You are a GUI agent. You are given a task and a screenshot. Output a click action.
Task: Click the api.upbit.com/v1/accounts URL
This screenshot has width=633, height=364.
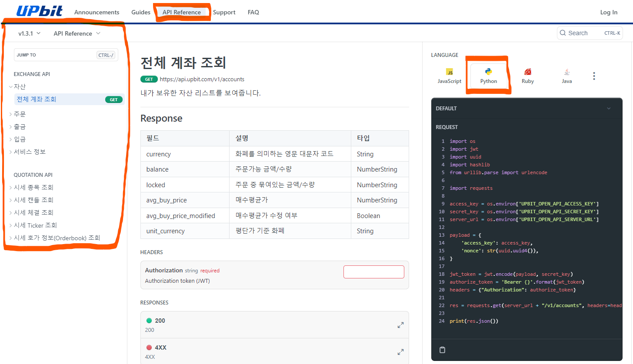pos(202,79)
